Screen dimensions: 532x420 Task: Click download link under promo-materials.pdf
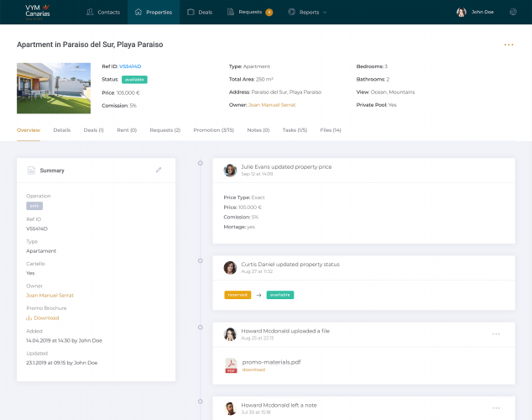tap(253, 370)
